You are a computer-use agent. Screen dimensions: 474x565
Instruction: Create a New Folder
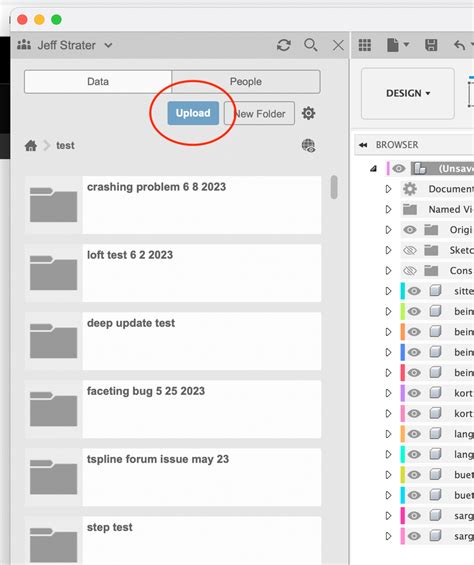[x=259, y=114]
